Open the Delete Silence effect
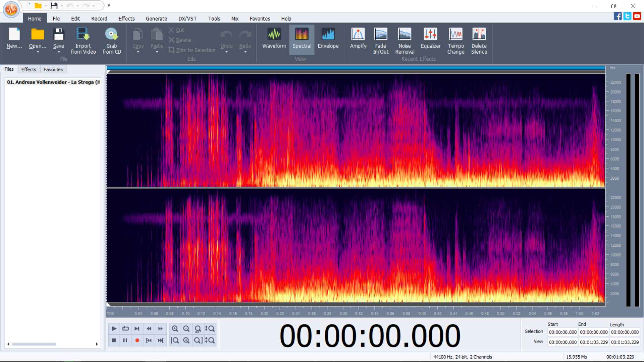This screenshot has width=644, height=362. pyautogui.click(x=479, y=40)
